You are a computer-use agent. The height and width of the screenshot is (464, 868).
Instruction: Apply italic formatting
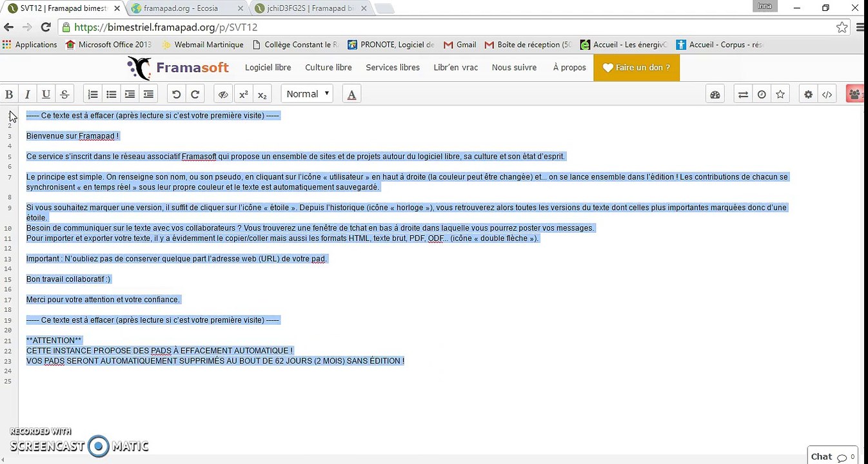pos(28,94)
